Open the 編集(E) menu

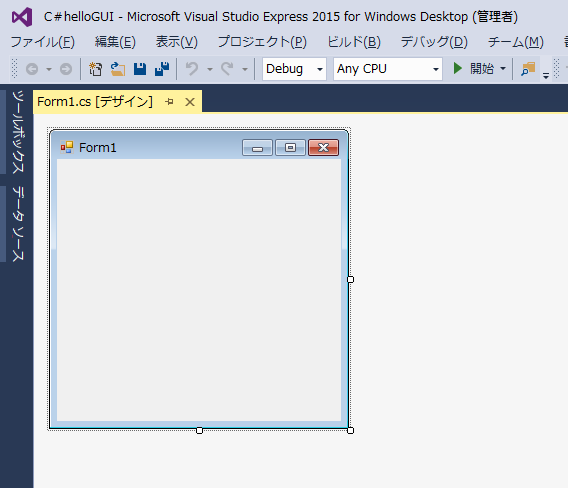point(115,42)
